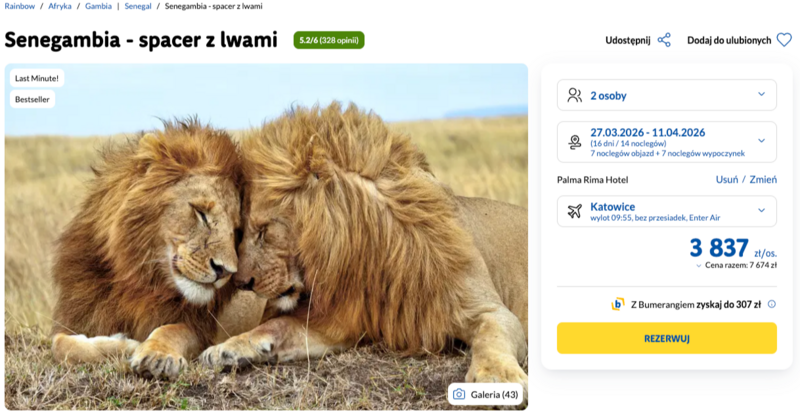The image size is (800, 414).
Task: Click the Rainbow breadcrumb home link
Action: [x=20, y=7]
